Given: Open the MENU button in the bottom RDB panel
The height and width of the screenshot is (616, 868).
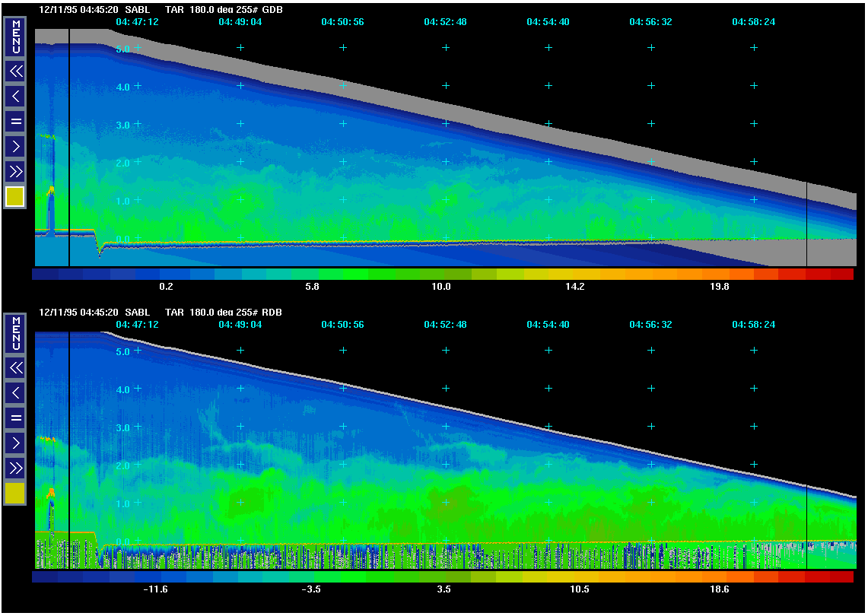Looking at the screenshot, I should (x=15, y=334).
